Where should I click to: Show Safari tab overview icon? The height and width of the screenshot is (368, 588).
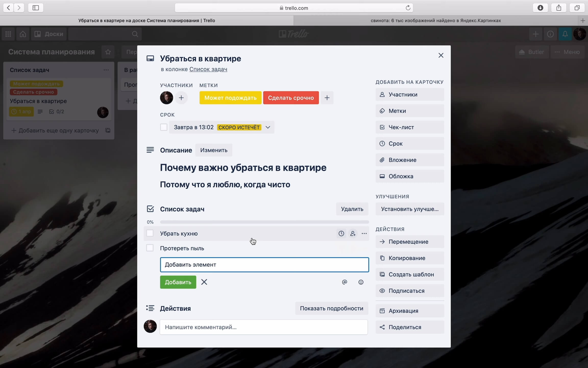point(577,8)
